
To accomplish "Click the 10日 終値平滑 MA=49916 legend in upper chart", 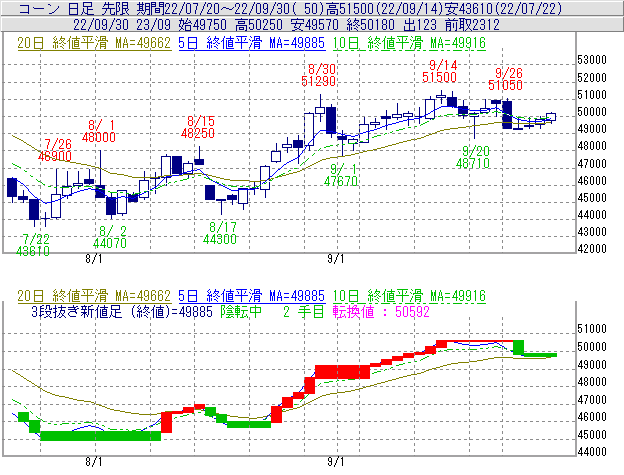I will point(409,43).
